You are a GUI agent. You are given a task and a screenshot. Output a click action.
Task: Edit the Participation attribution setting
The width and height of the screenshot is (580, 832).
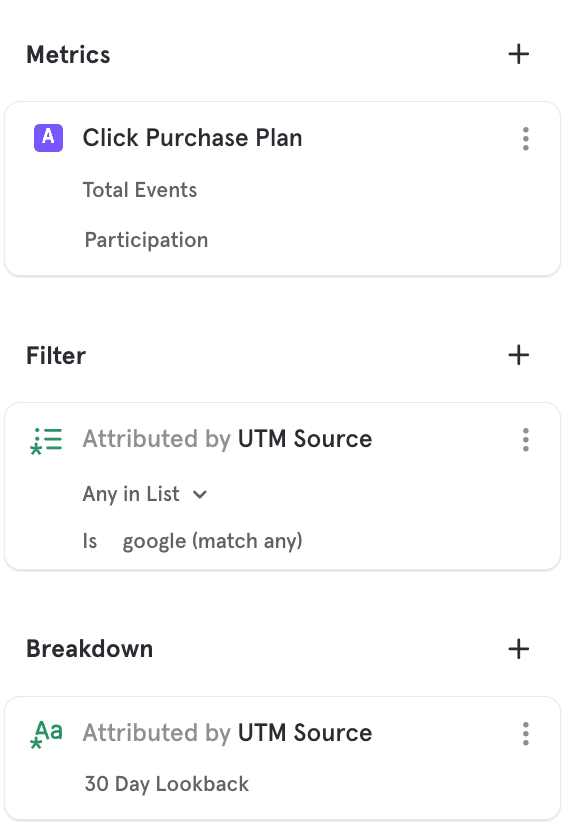[146, 240]
